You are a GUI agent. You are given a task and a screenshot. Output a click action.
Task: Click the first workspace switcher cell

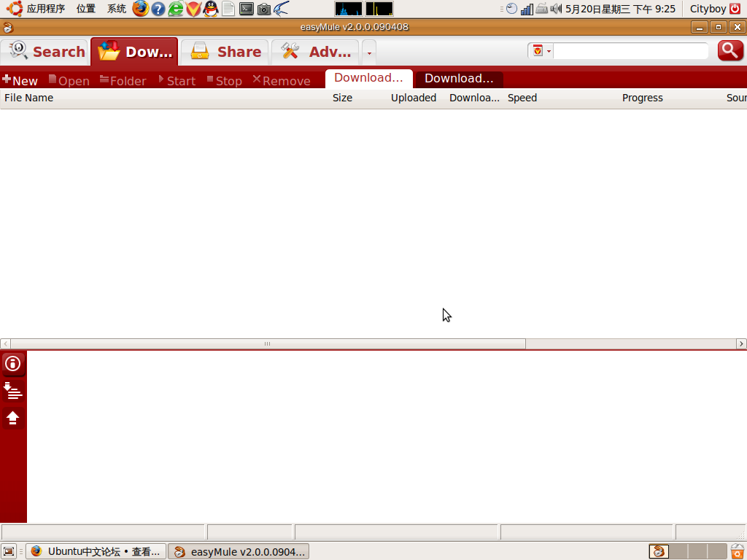pos(659,551)
